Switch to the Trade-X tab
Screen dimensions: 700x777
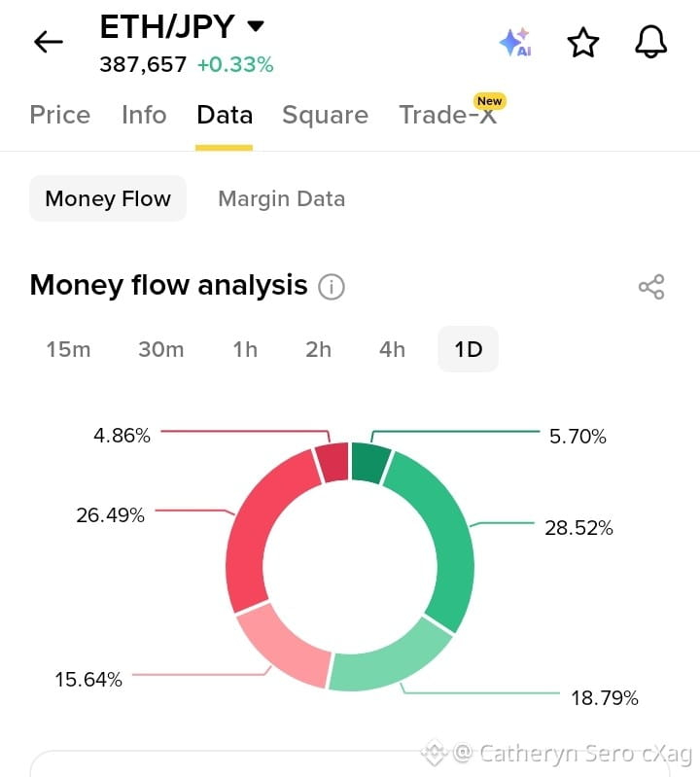coord(448,115)
